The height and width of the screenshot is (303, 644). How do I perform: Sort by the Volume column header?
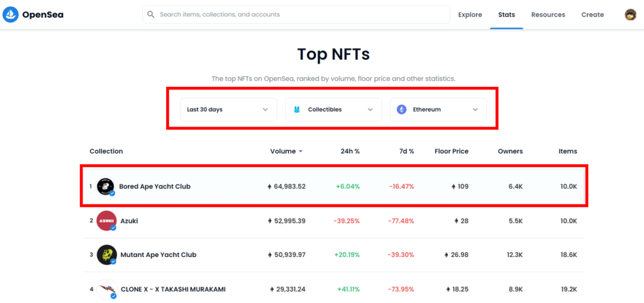(x=283, y=151)
